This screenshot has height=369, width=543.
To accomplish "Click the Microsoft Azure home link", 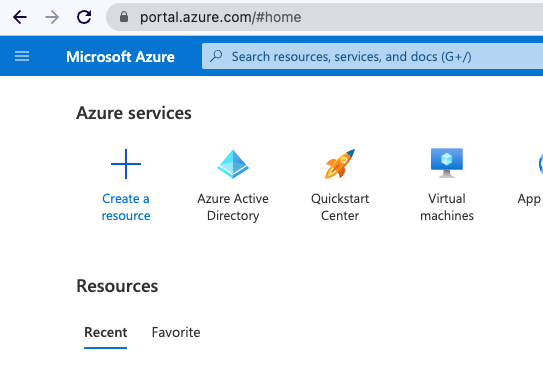I will (x=120, y=56).
